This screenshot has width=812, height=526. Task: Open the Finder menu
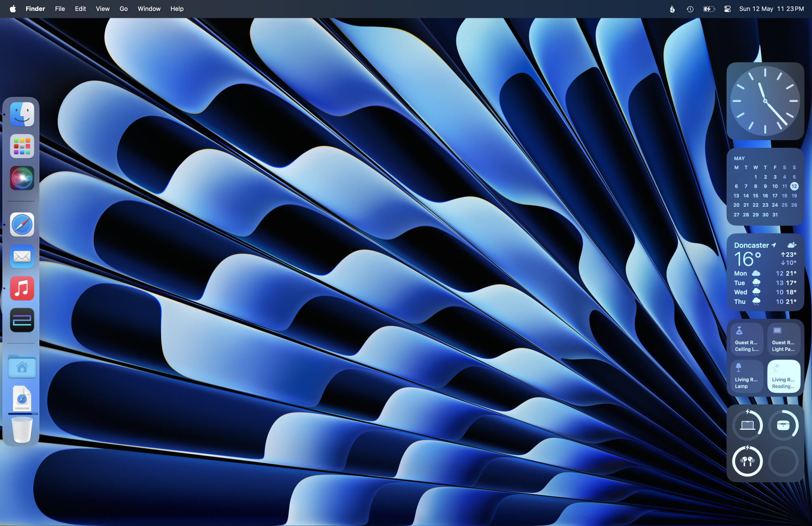pos(35,9)
